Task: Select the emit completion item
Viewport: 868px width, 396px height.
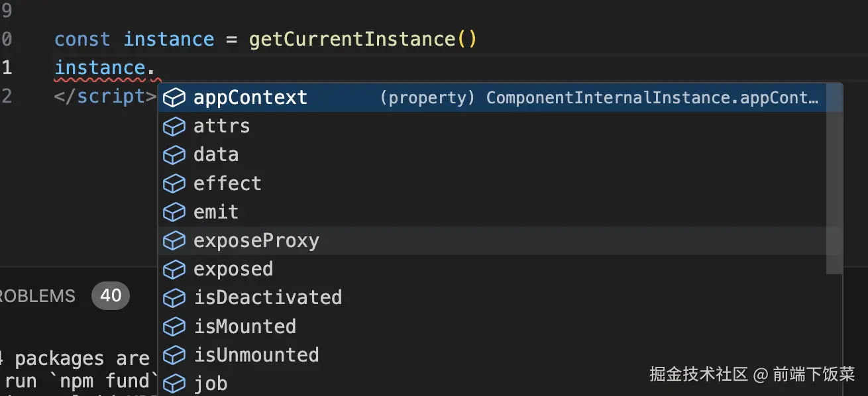Action: [x=216, y=212]
